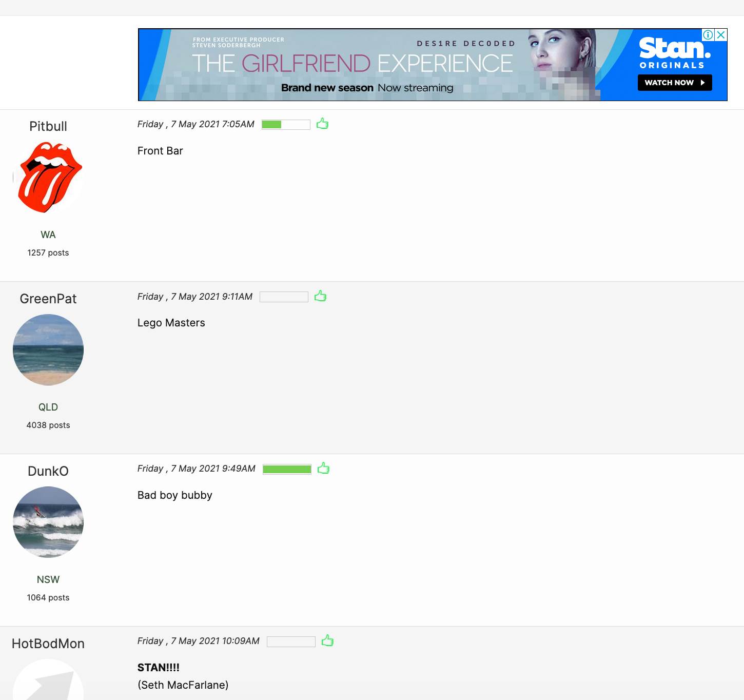Click Pitbull's Rolling Stones tongue avatar
The width and height of the screenshot is (744, 700).
click(48, 178)
